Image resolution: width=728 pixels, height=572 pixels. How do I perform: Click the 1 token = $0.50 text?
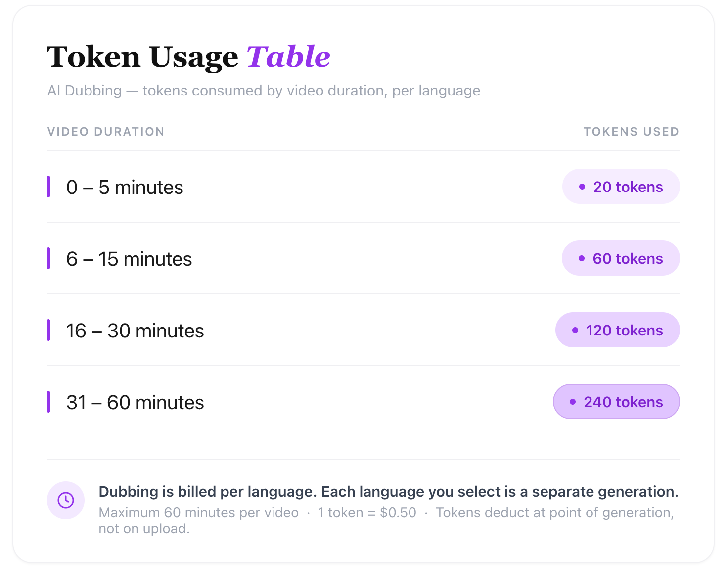pyautogui.click(x=367, y=513)
